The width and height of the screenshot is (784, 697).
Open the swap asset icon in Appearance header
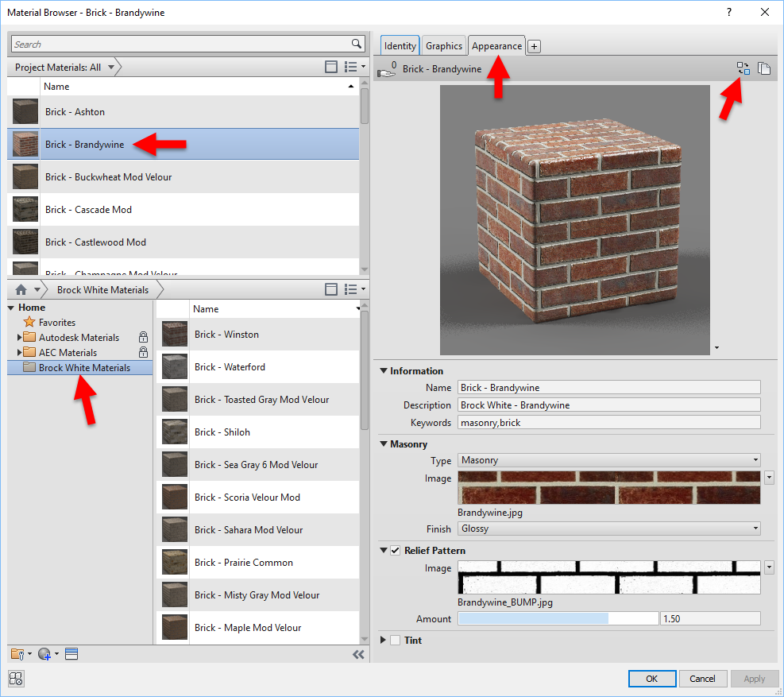tap(743, 68)
